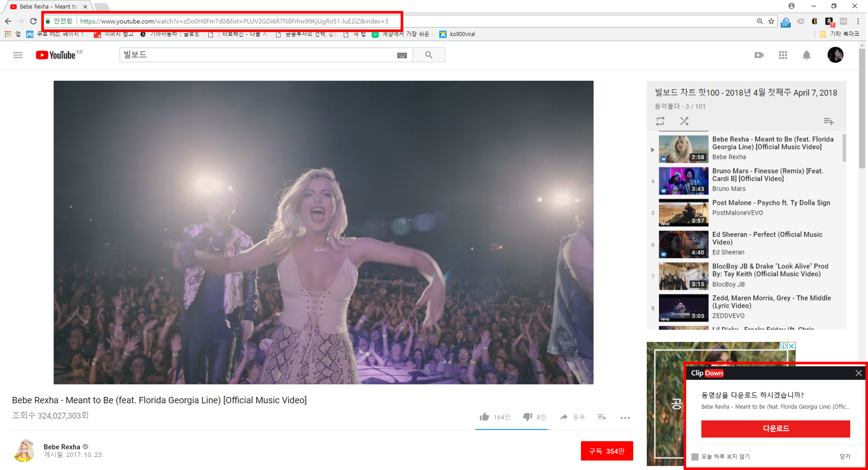Click the extension icon with 597 badge
868x470 pixels.
[x=785, y=22]
